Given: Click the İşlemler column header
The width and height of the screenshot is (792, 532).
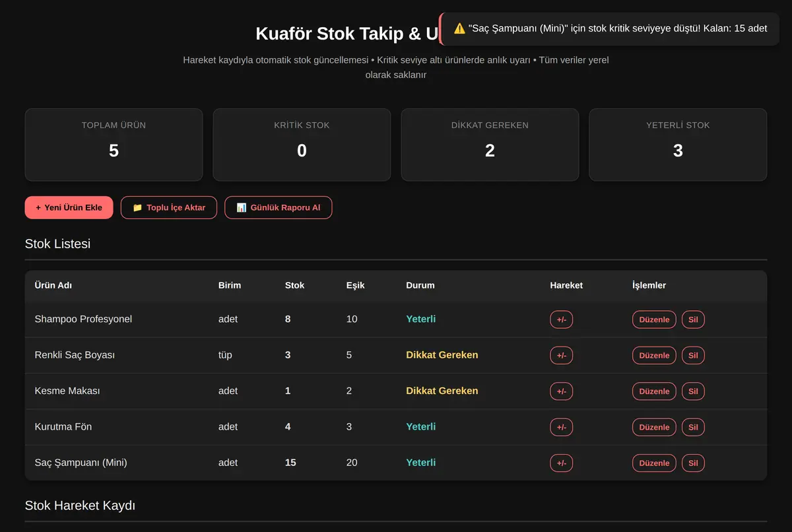Looking at the screenshot, I should pyautogui.click(x=649, y=285).
